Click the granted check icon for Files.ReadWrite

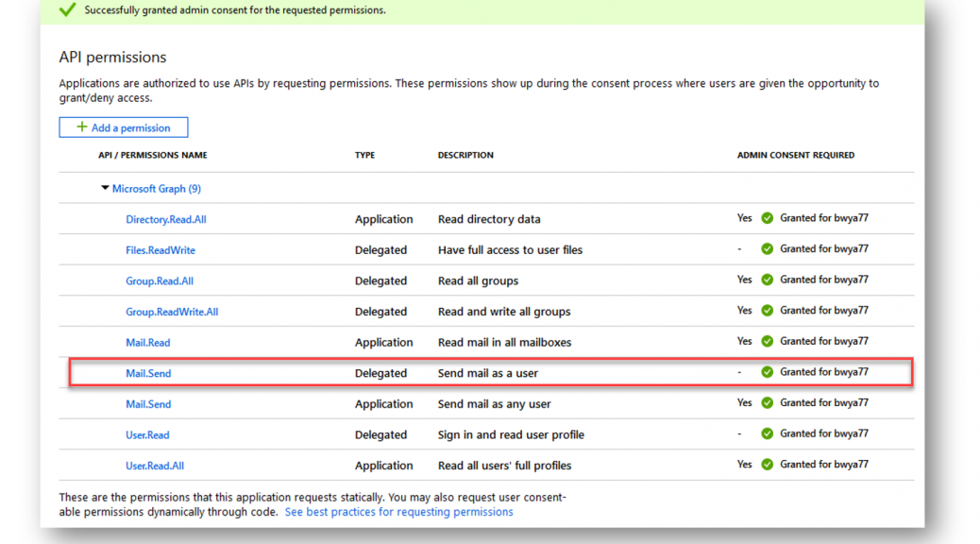coord(767,249)
